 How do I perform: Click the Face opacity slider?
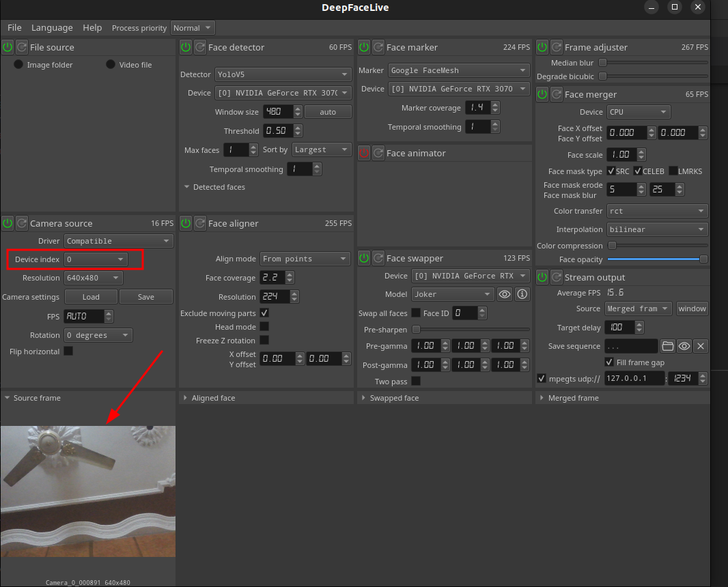pyautogui.click(x=656, y=259)
